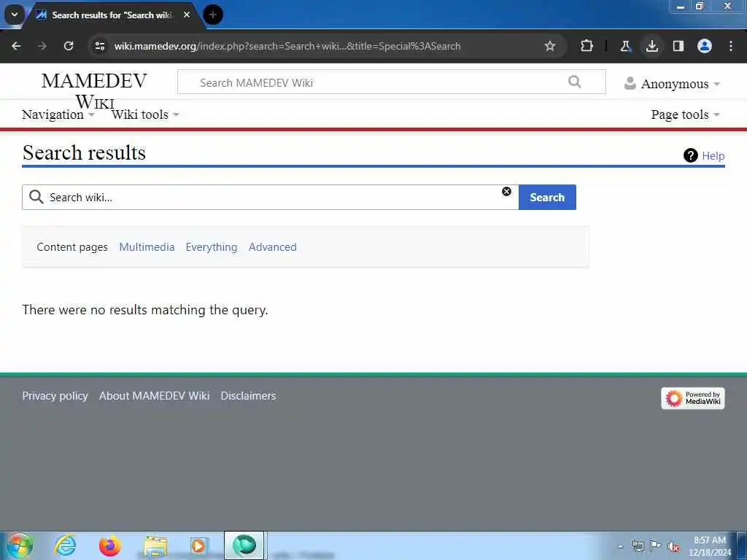Click the taskbar clock showing 8:57 AM
The height and width of the screenshot is (560, 747).
pyautogui.click(x=709, y=546)
